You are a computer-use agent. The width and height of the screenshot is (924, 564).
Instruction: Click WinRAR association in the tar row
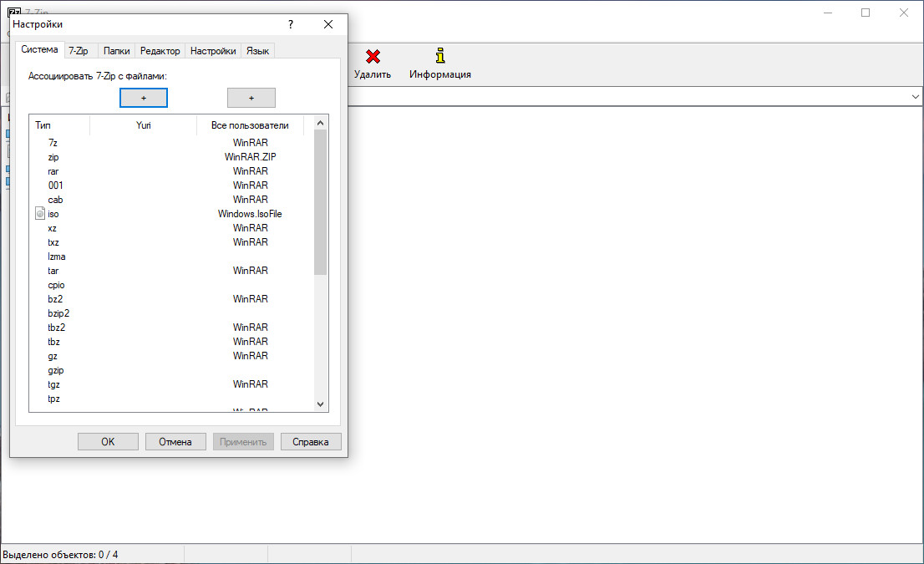click(250, 271)
